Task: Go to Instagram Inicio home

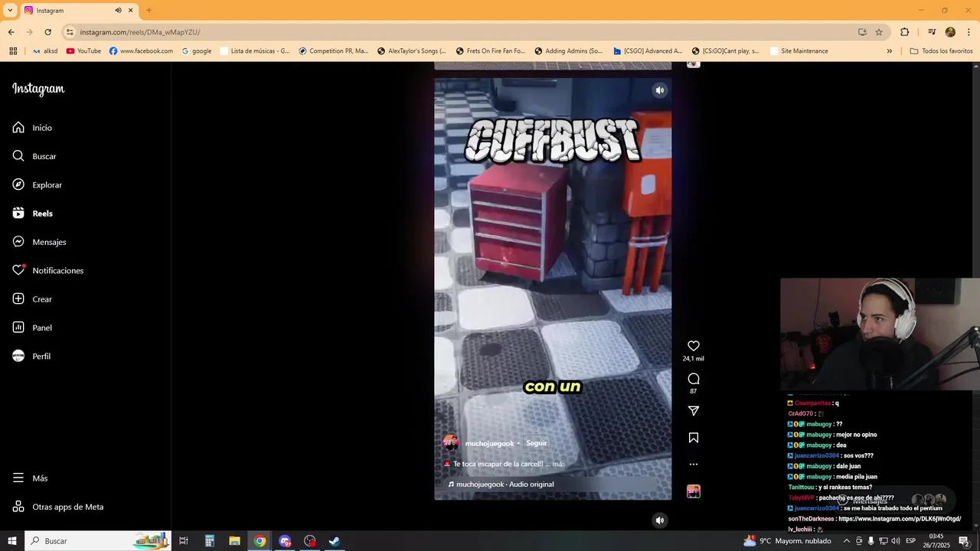Action: tap(32, 128)
